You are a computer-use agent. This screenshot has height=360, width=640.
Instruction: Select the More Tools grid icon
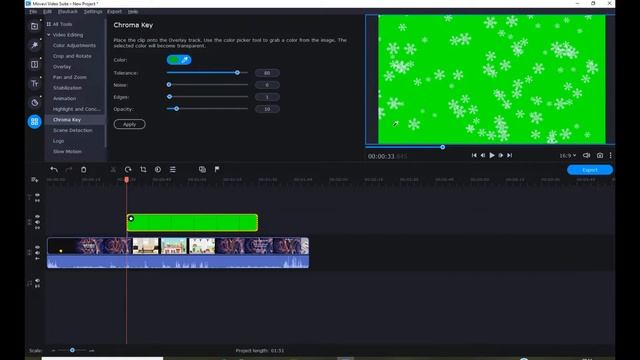tap(35, 122)
